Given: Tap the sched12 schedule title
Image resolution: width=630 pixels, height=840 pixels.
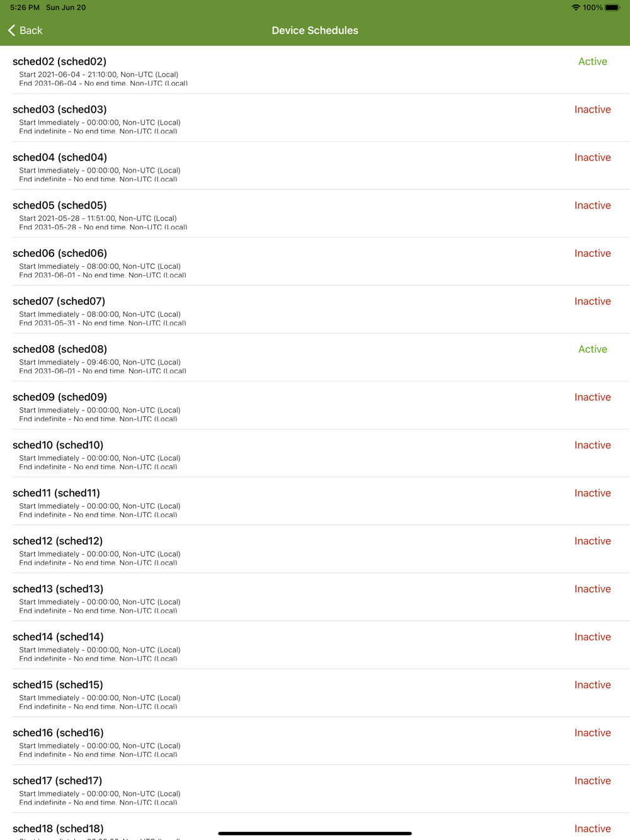Looking at the screenshot, I should pos(58,541).
